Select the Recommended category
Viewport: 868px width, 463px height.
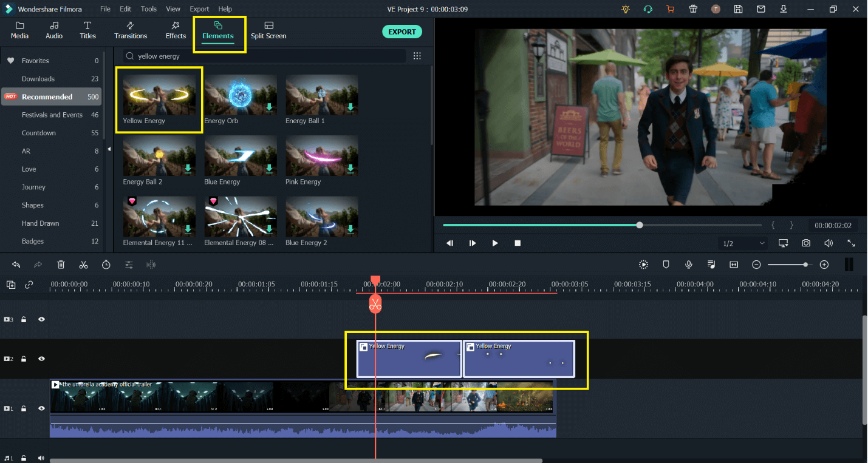[x=52, y=96]
